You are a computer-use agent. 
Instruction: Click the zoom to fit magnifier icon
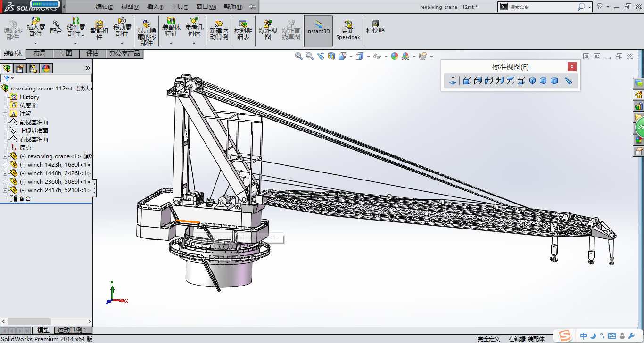coord(298,56)
